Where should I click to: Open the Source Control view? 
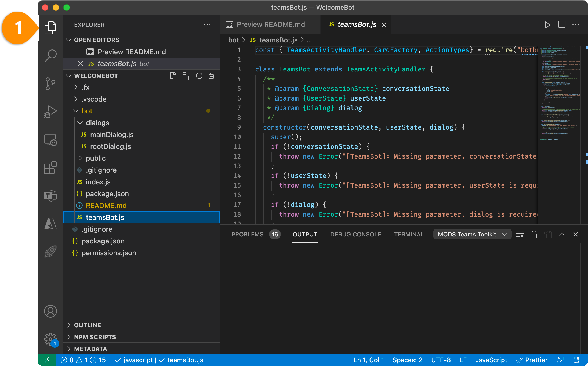click(x=50, y=84)
